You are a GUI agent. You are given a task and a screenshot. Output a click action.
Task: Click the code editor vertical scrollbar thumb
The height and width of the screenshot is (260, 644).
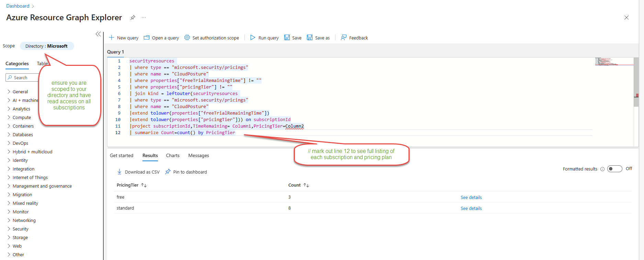point(636,82)
